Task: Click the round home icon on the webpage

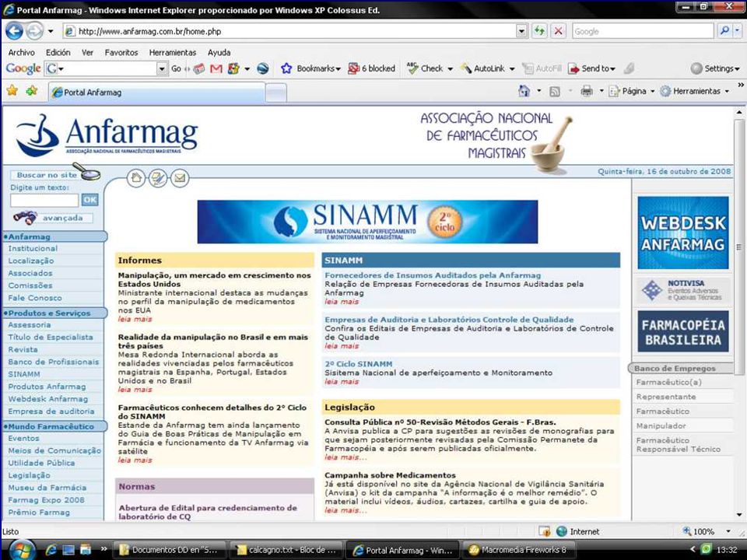Action: (136, 179)
